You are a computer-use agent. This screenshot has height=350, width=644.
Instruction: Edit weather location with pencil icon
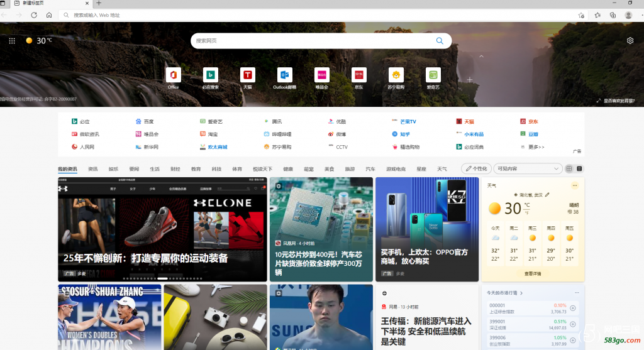point(547,195)
